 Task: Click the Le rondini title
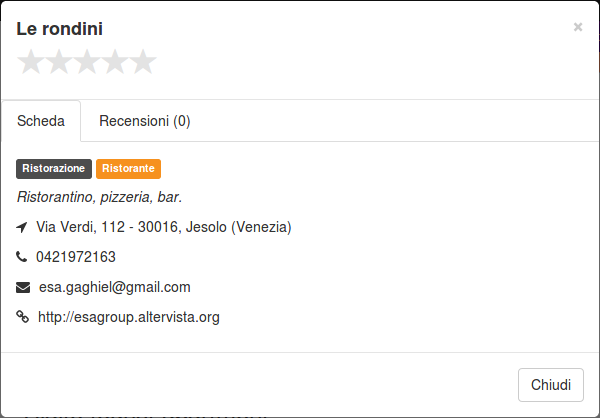[x=60, y=29]
